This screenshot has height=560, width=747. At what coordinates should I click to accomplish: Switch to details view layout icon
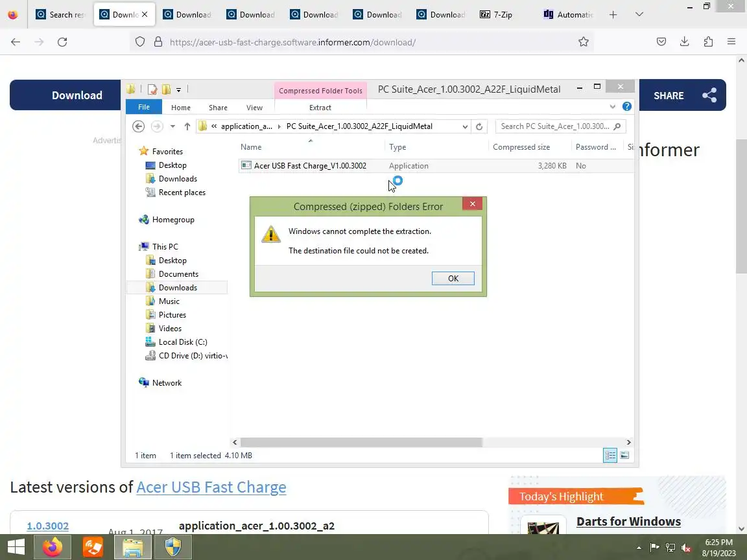pos(610,455)
